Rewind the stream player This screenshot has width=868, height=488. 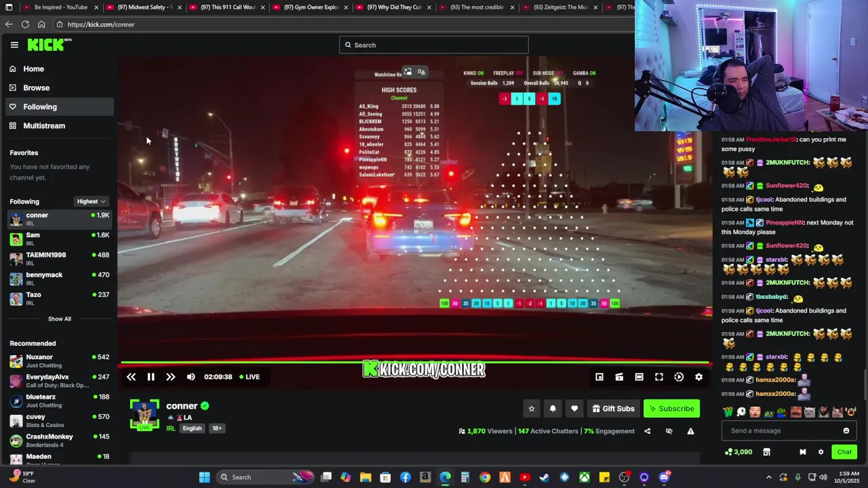pos(131,377)
